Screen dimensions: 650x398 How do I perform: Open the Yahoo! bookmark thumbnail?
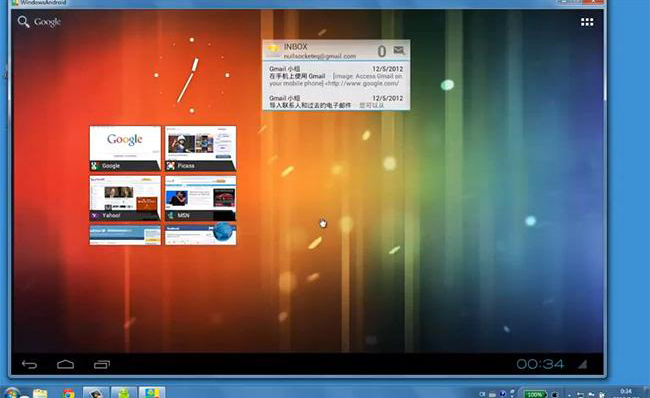(125, 199)
